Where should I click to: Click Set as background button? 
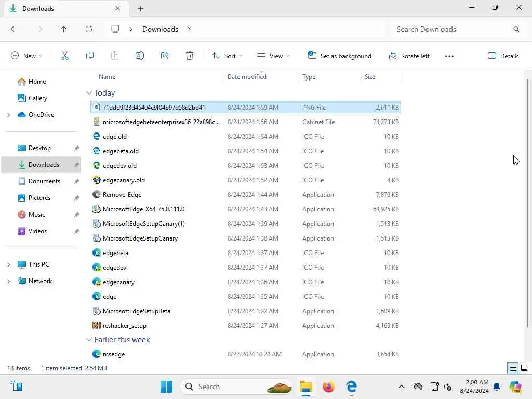pyautogui.click(x=340, y=56)
